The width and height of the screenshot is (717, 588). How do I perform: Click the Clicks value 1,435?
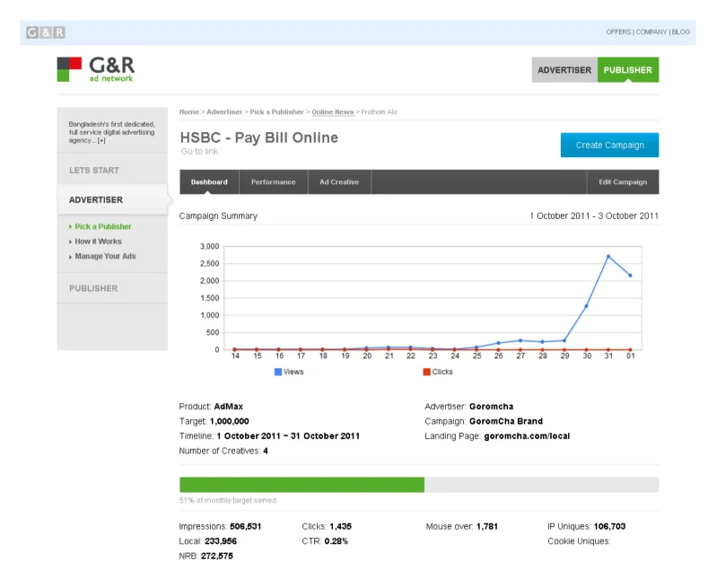click(341, 527)
